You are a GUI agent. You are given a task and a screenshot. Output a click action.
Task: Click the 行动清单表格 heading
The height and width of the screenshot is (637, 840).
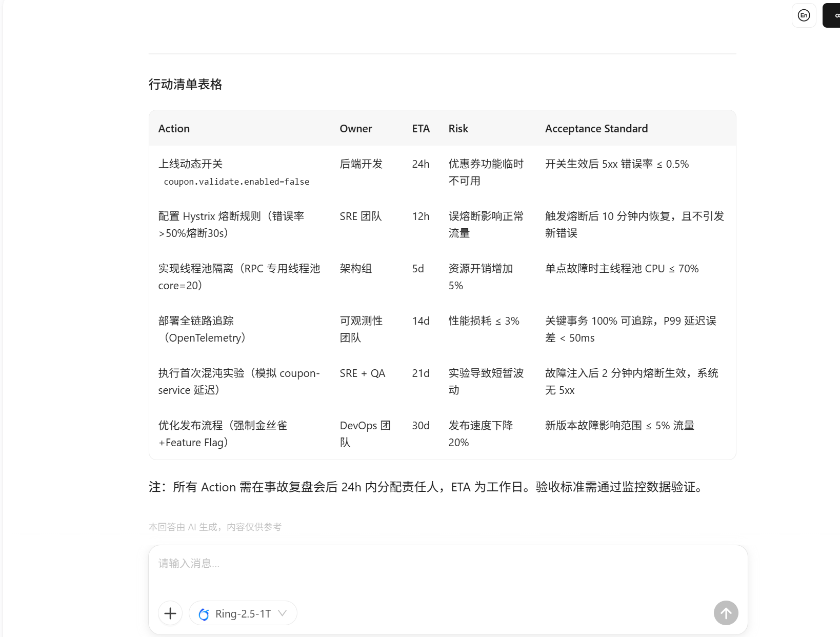(185, 84)
